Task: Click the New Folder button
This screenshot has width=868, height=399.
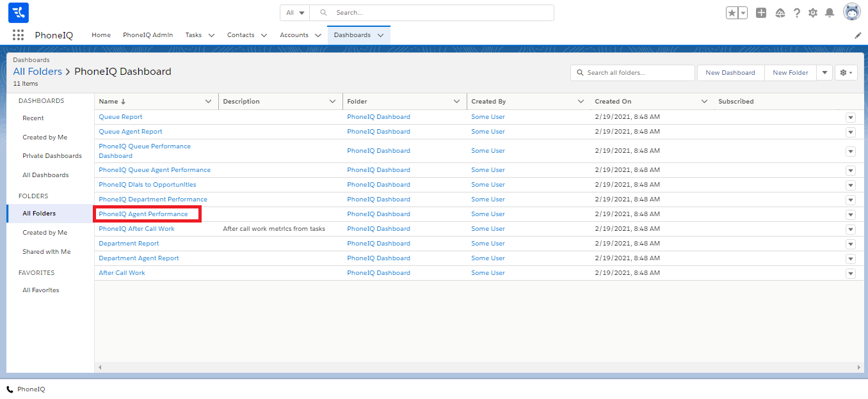Action: [x=791, y=73]
